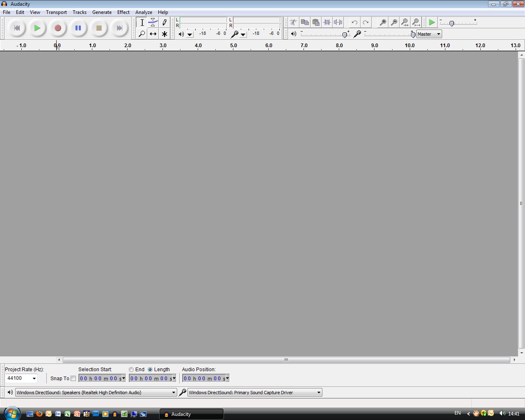Click the horizontal scrollbar thumb
Viewport: 525px width, 420px height.
tap(286, 360)
